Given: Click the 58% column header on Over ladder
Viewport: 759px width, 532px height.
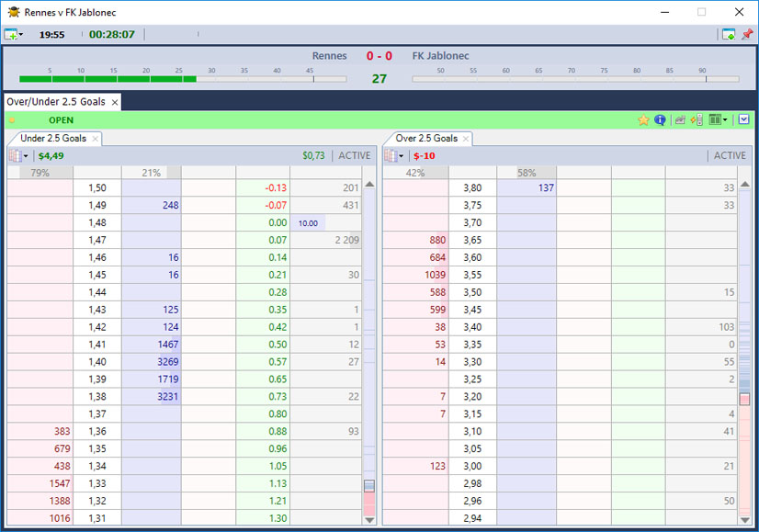Looking at the screenshot, I should pos(527,173).
